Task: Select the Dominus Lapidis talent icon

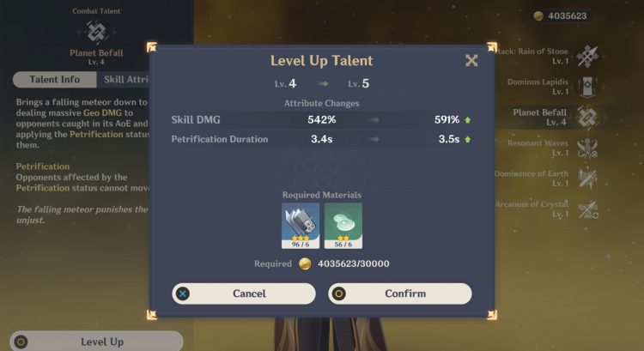Action: click(x=587, y=87)
